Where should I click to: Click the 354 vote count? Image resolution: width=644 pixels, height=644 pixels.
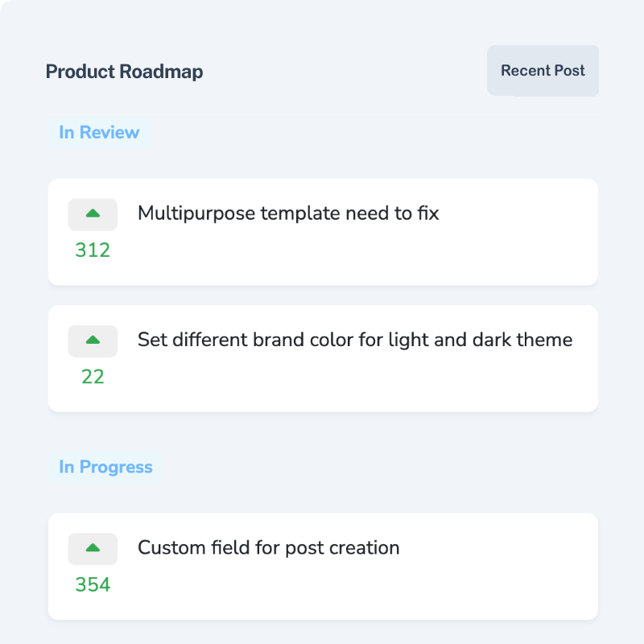pos(93,584)
